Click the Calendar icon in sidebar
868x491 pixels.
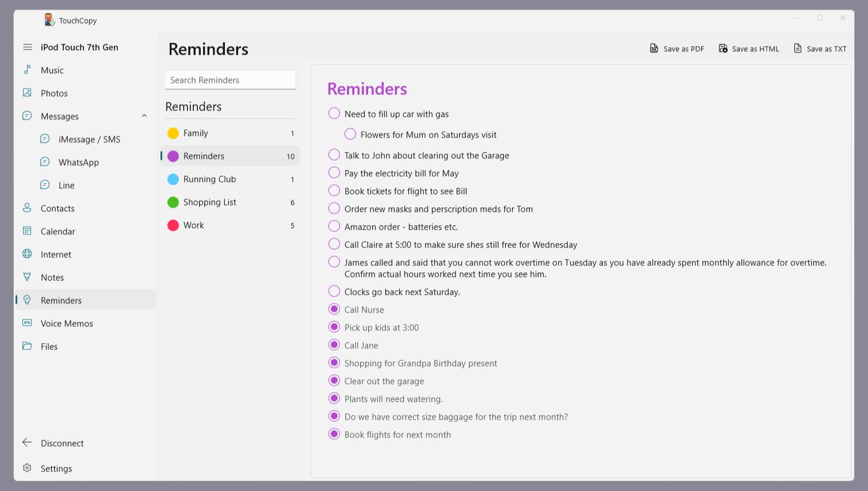point(27,231)
